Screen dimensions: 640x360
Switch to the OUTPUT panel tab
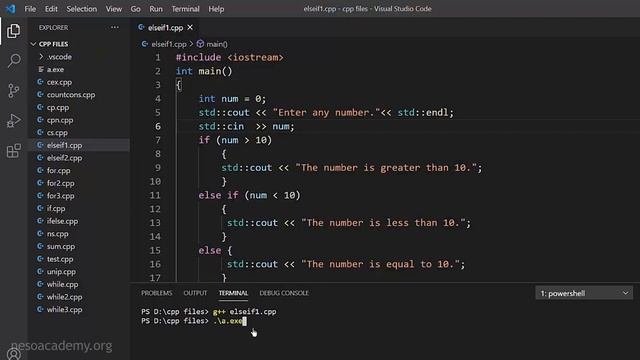coord(195,293)
